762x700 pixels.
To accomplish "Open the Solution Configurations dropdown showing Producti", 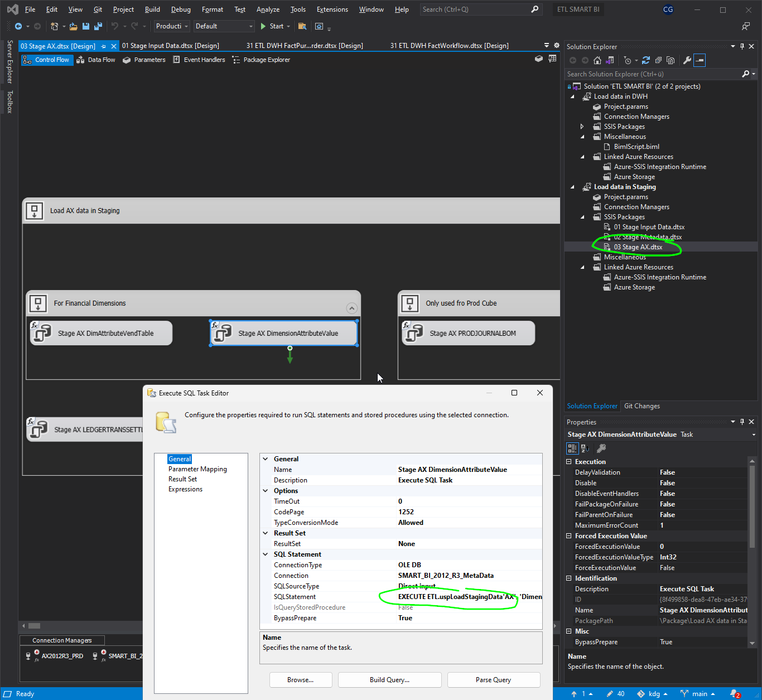I will tap(172, 26).
